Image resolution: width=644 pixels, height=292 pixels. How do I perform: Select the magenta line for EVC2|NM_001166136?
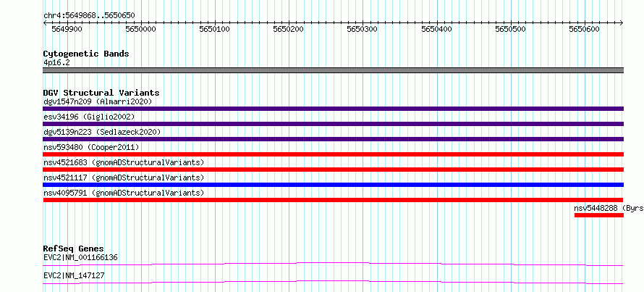pyautogui.click(x=333, y=264)
